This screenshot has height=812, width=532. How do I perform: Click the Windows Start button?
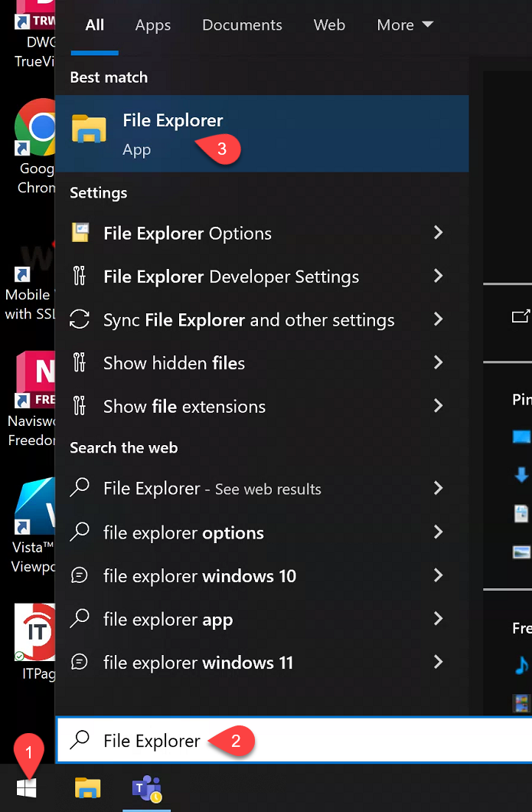tap(28, 787)
